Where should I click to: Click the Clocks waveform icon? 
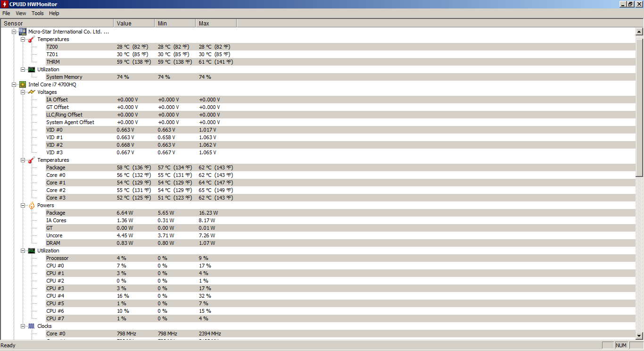click(31, 326)
